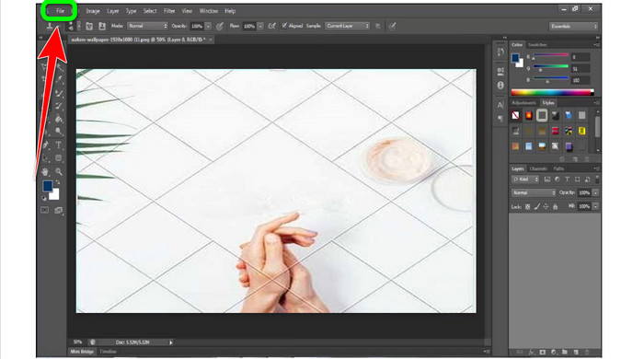Delete style trash icon in Styles panel

pyautogui.click(x=587, y=159)
